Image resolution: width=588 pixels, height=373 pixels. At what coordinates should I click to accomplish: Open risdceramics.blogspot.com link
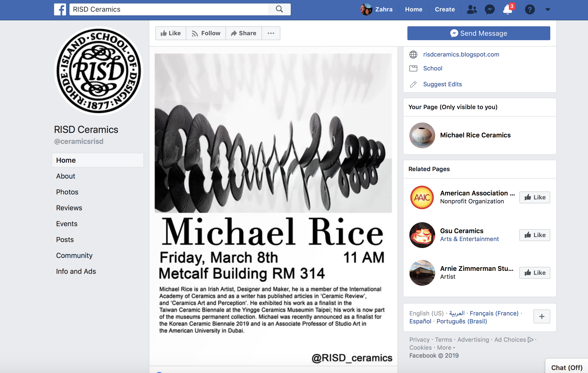pos(461,55)
